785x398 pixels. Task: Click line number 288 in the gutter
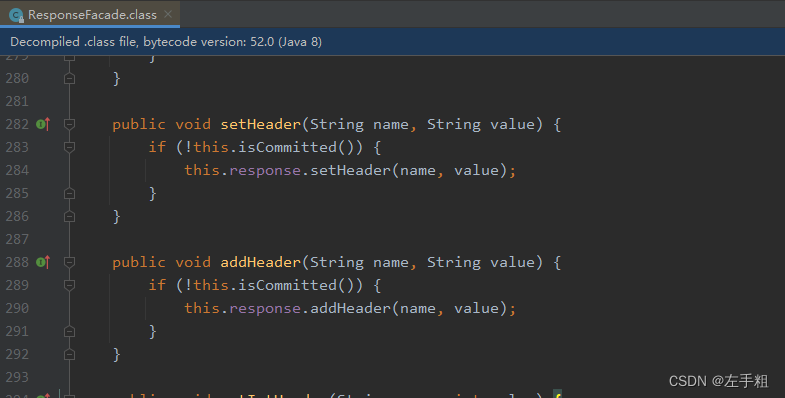tap(18, 262)
